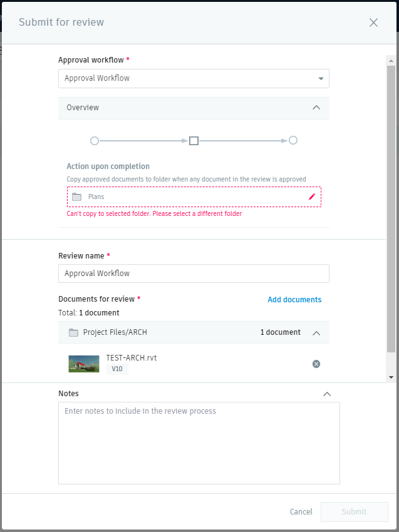Collapse the Project Files/ARCH document group
Viewport: 399px width, 532px height.
[316, 333]
